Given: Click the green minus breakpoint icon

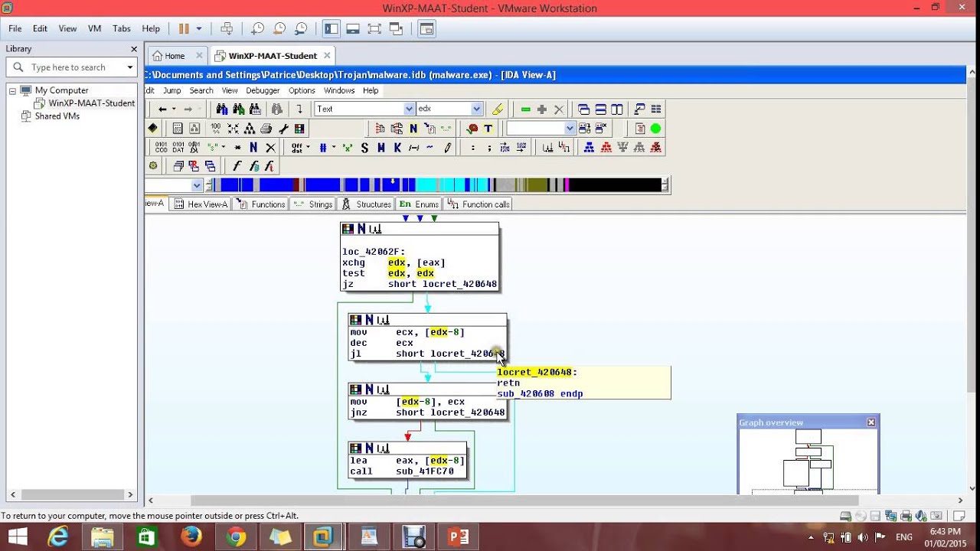Looking at the screenshot, I should tap(525, 109).
